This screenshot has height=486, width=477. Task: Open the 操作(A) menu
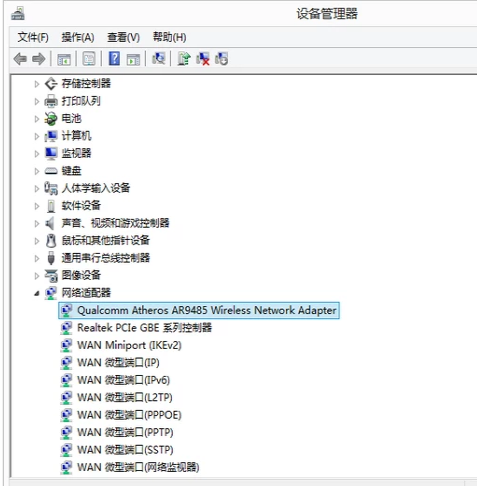tap(78, 37)
